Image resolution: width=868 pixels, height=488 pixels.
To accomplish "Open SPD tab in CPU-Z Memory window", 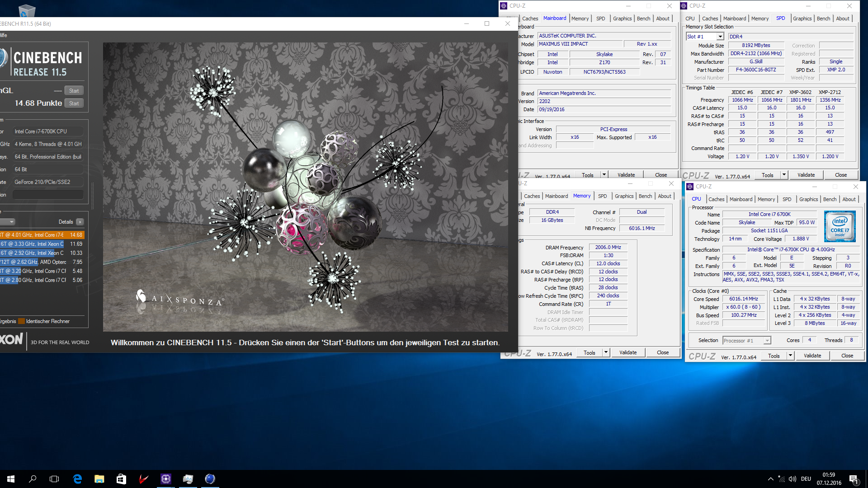I will point(603,196).
